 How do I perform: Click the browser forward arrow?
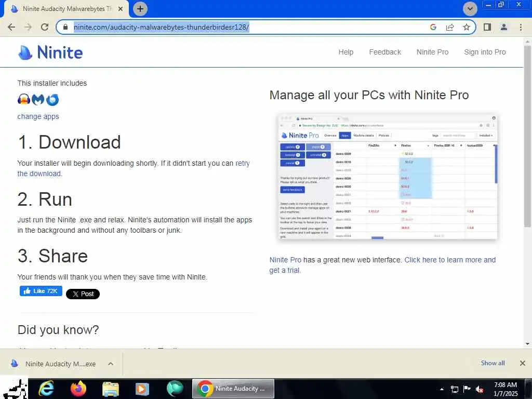pyautogui.click(x=28, y=27)
